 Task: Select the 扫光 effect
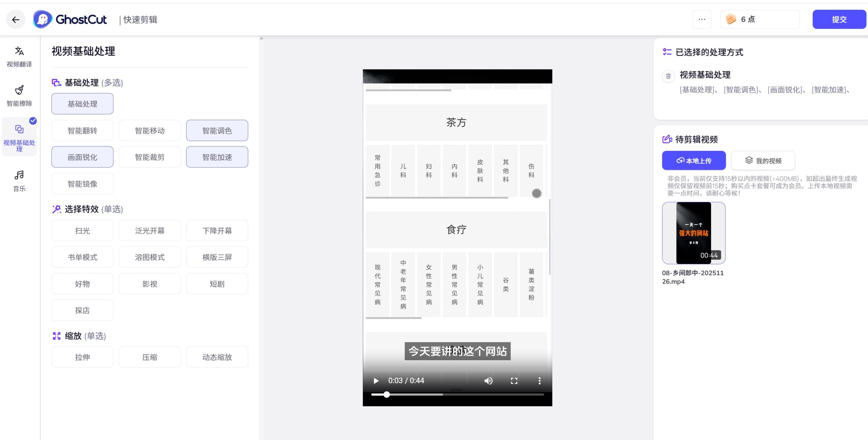(x=82, y=230)
